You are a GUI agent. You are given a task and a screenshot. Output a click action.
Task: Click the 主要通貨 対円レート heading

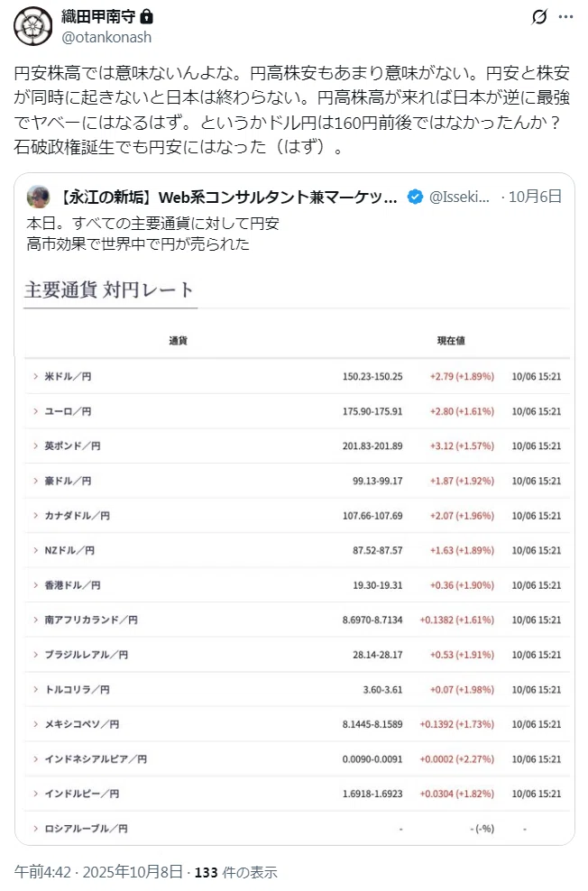point(109,289)
